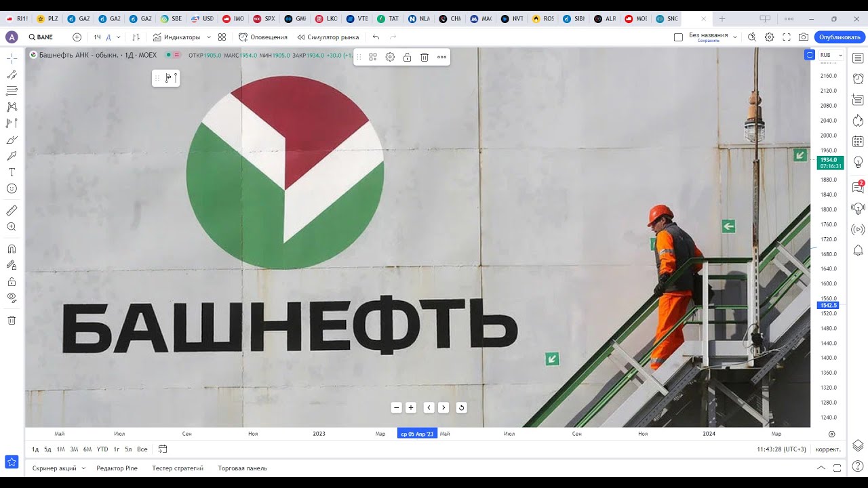The width and height of the screenshot is (868, 488).
Task: Open more options in floating drawing toolbar
Action: (x=441, y=58)
